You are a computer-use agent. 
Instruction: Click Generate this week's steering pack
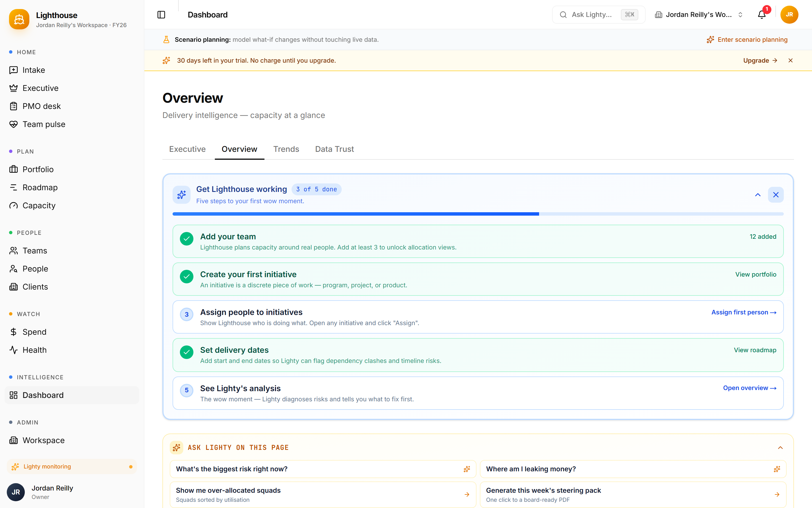(633, 494)
